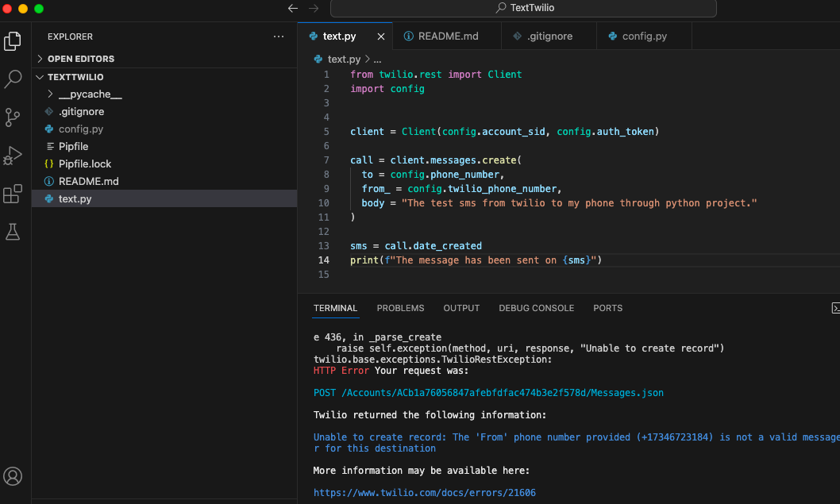The image size is (840, 504).
Task: Open Explorer more actions ellipsis menu
Action: pyautogui.click(x=278, y=37)
